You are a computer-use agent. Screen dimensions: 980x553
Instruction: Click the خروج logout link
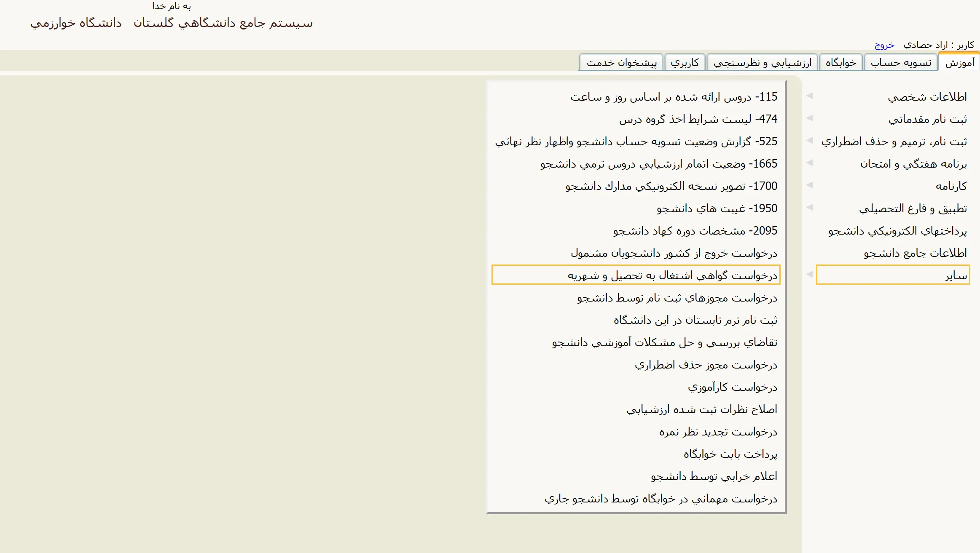pos(884,45)
